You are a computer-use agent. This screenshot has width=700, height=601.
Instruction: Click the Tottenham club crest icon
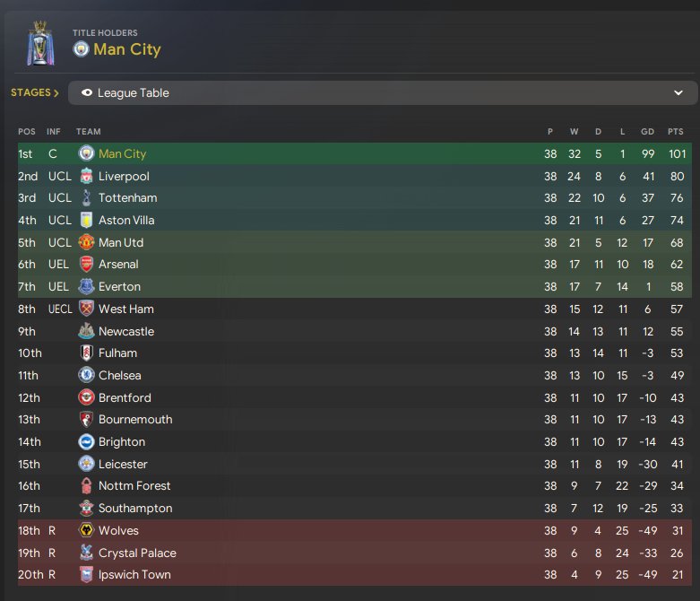pyautogui.click(x=86, y=198)
